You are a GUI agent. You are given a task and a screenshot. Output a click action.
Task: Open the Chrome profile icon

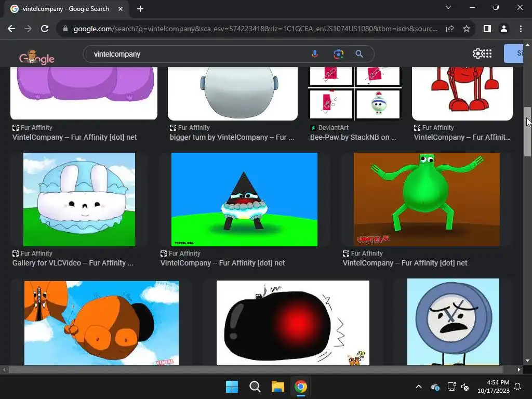pos(504,29)
